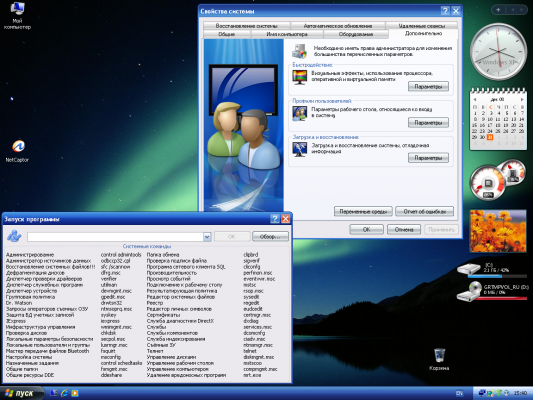Click Отмена in System Properties window
This screenshot has height=400, width=533.
pyautogui.click(x=404, y=230)
